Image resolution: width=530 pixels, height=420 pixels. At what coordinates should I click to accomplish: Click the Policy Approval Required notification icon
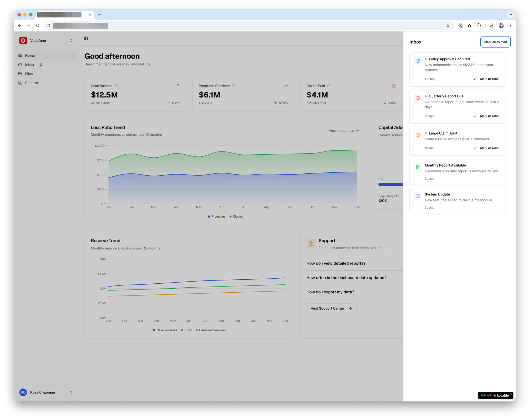[418, 61]
